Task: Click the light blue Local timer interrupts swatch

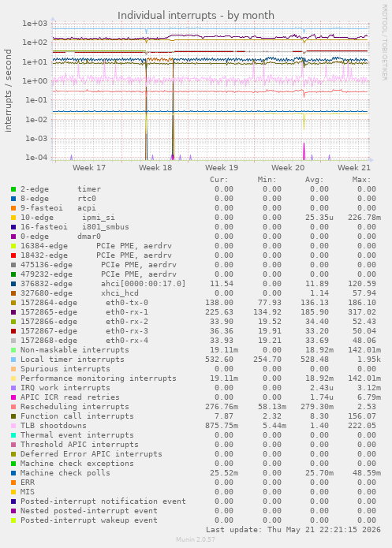Action: click(x=13, y=360)
